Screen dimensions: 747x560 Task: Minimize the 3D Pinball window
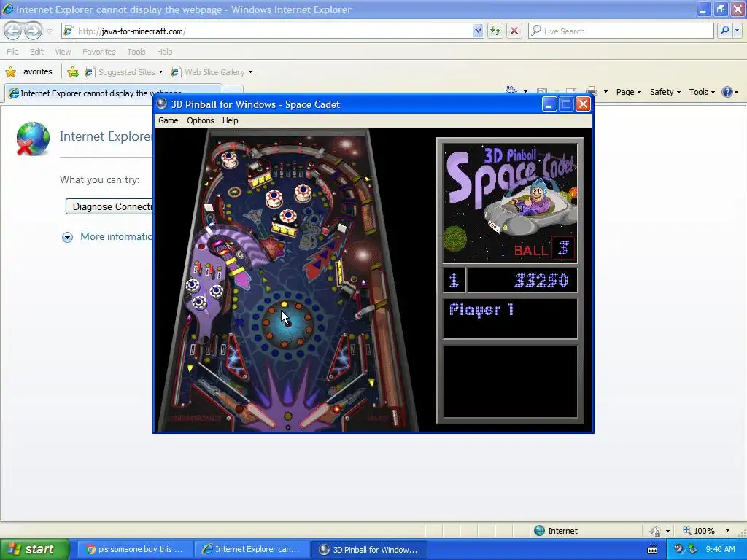pyautogui.click(x=549, y=104)
